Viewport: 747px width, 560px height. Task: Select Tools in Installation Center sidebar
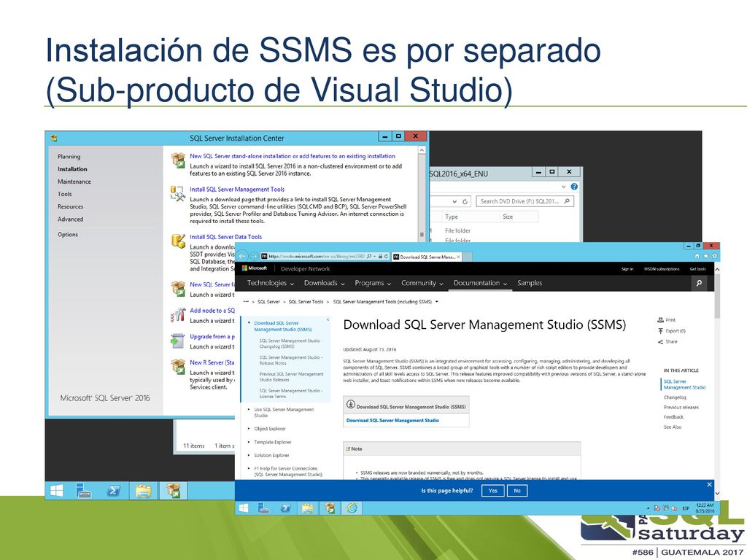point(65,194)
